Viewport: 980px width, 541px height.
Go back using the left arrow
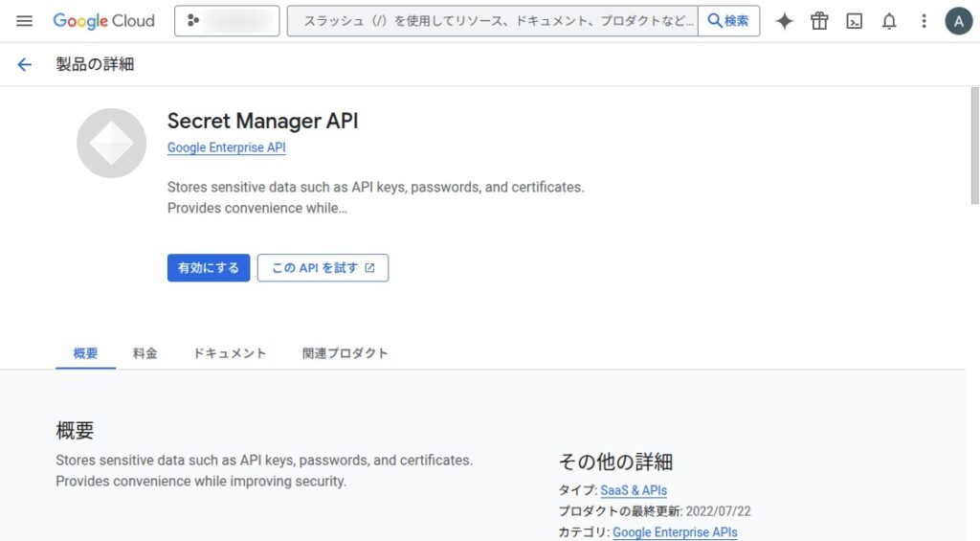click(25, 65)
